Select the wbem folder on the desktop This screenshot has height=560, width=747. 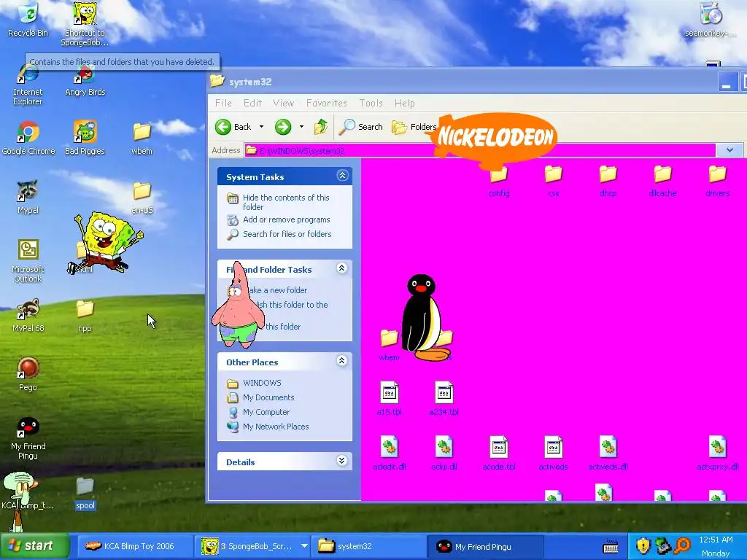coord(142,139)
